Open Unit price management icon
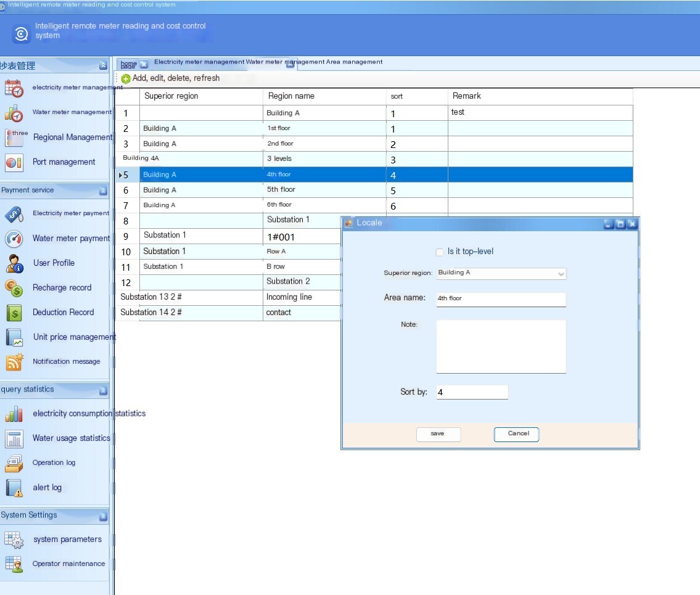This screenshot has height=595, width=700. 14,337
